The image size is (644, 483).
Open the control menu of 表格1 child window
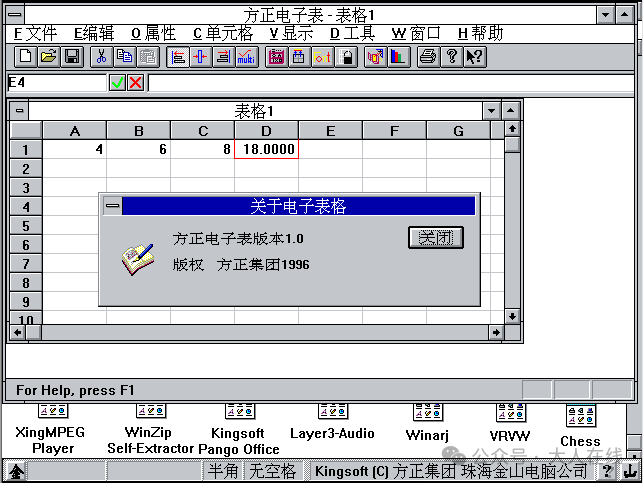pos(19,111)
